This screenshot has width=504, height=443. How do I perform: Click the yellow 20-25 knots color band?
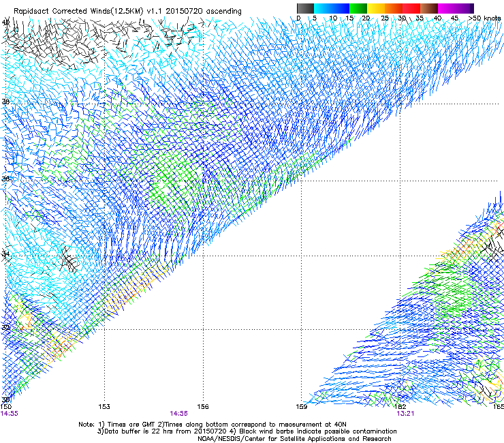[376, 8]
